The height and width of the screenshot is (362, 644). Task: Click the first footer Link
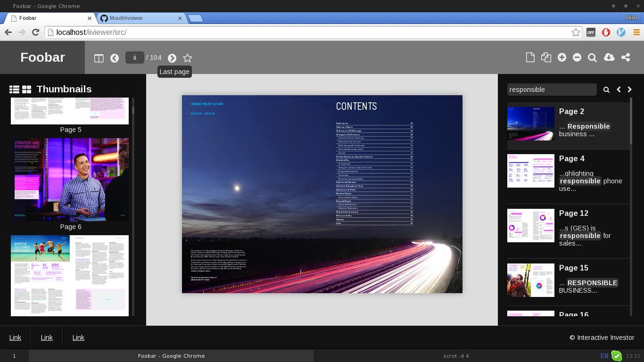[15, 337]
